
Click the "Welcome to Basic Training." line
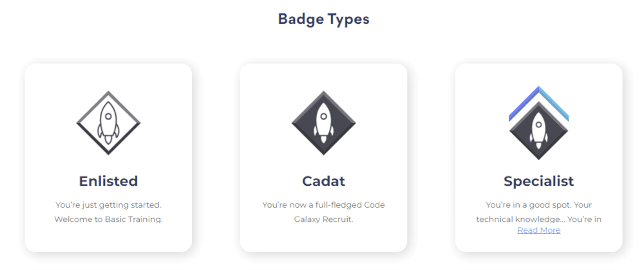pos(108,219)
